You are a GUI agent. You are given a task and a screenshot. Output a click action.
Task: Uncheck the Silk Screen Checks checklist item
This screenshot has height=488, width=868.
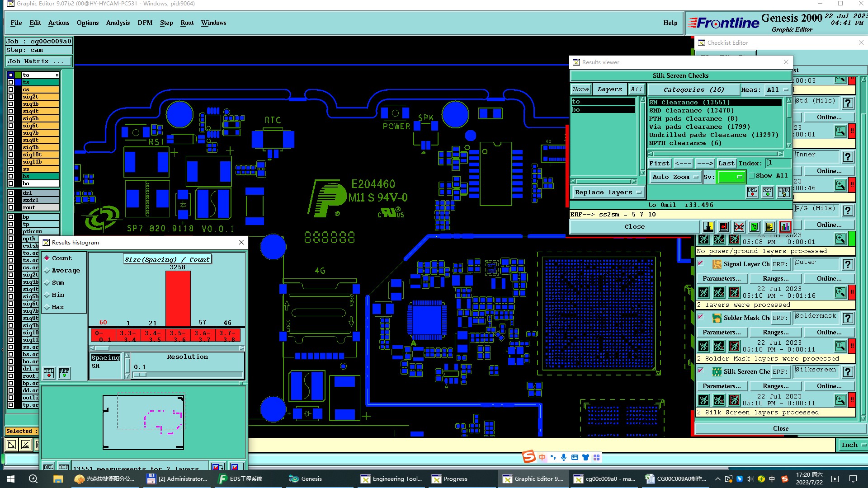click(700, 371)
